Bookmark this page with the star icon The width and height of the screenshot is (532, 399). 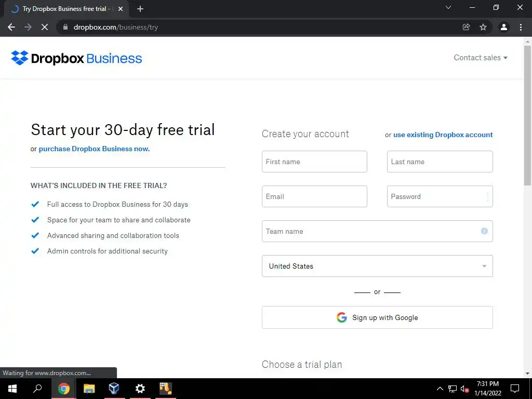tap(483, 27)
